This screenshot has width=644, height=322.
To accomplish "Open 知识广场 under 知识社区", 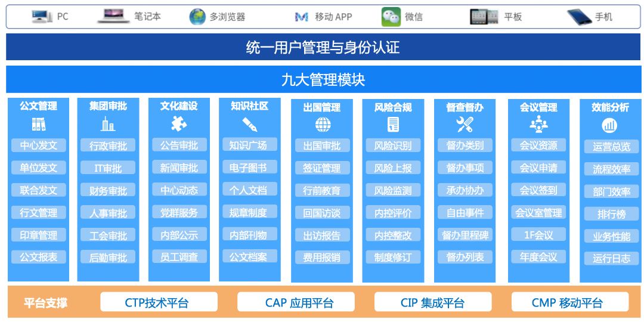I will pos(250,144).
